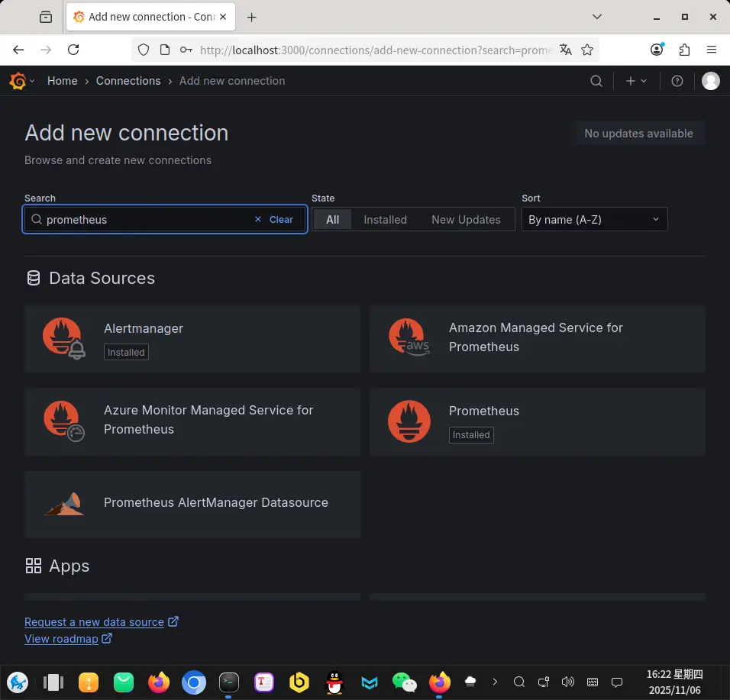Viewport: 730px width, 700px height.
Task: Click the key permissions icon in address bar
Action: pyautogui.click(x=186, y=50)
